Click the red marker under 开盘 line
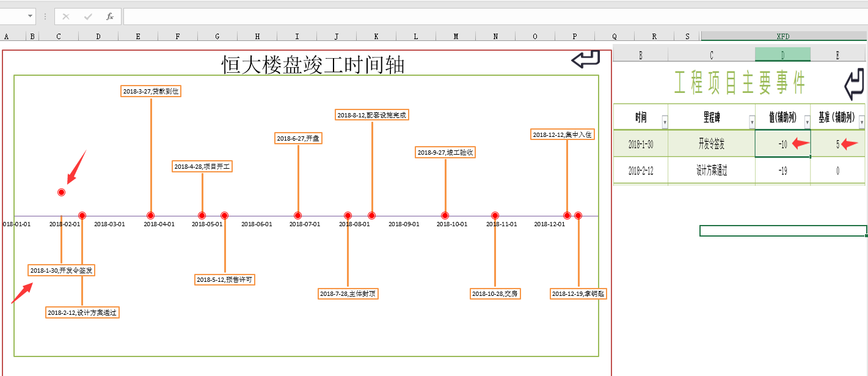This screenshot has height=376, width=868. pyautogui.click(x=298, y=215)
